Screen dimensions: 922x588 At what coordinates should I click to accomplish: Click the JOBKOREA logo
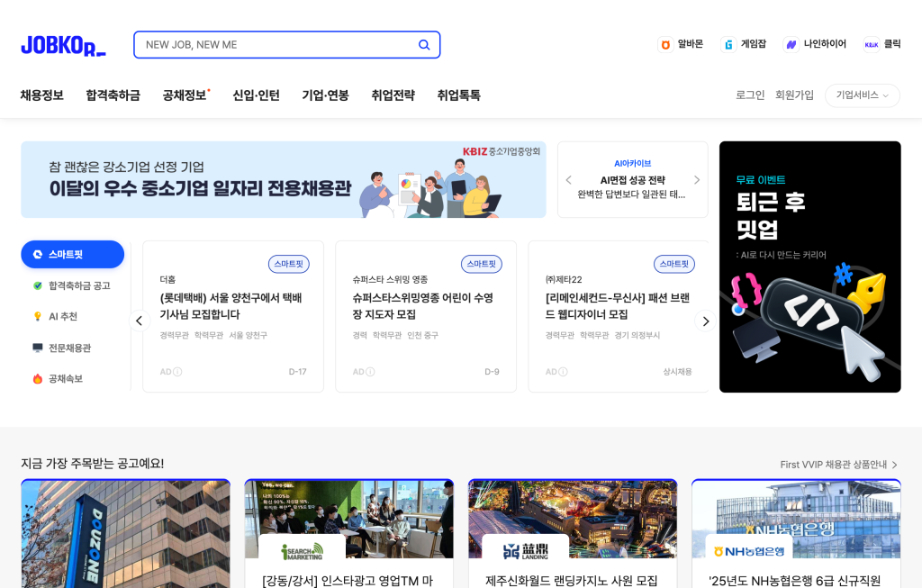click(63, 45)
